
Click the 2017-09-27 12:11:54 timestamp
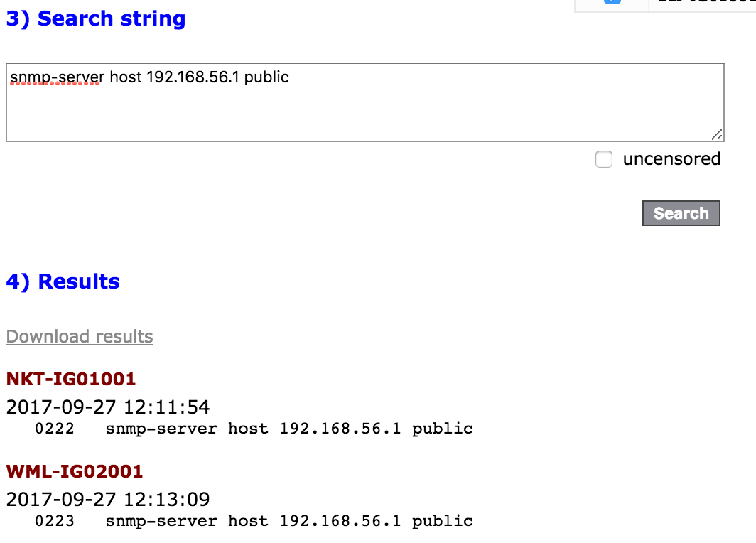[108, 407]
